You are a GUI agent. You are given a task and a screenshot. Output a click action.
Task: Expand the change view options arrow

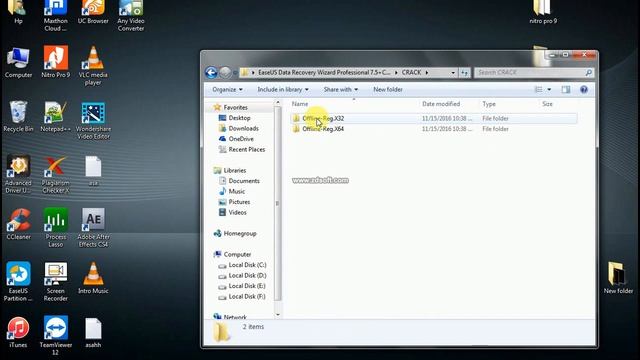click(549, 89)
